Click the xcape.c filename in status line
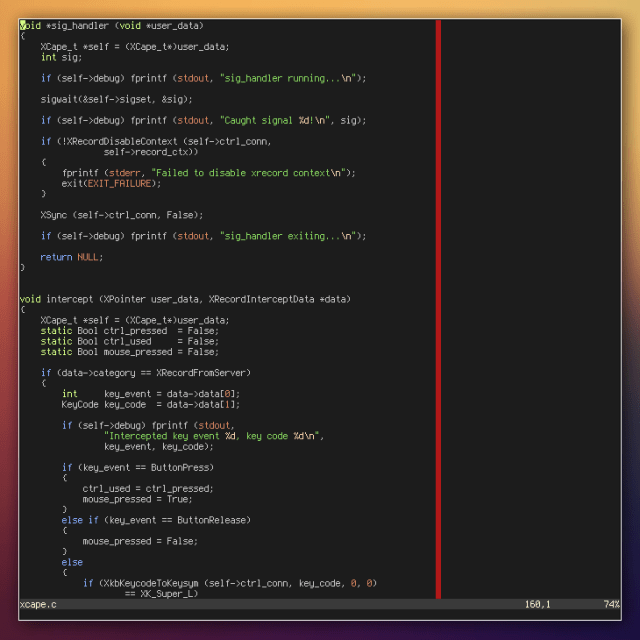640x640 pixels. coord(38,605)
